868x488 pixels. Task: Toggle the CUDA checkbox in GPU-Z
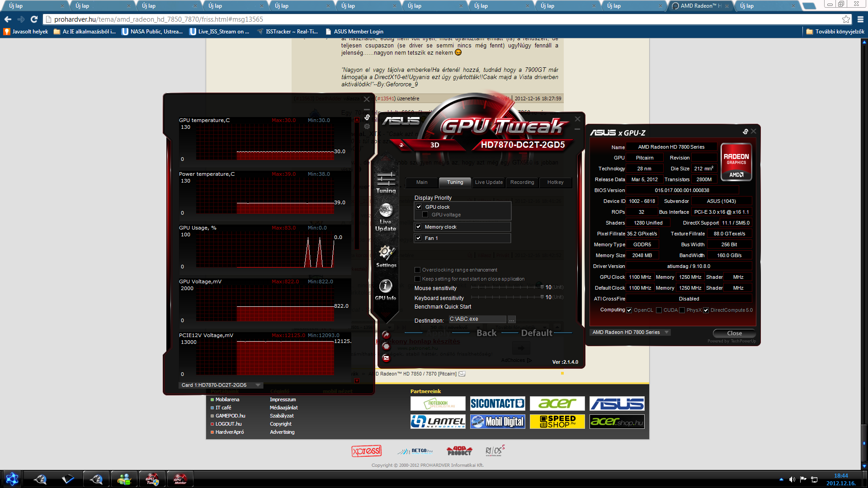pyautogui.click(x=659, y=310)
